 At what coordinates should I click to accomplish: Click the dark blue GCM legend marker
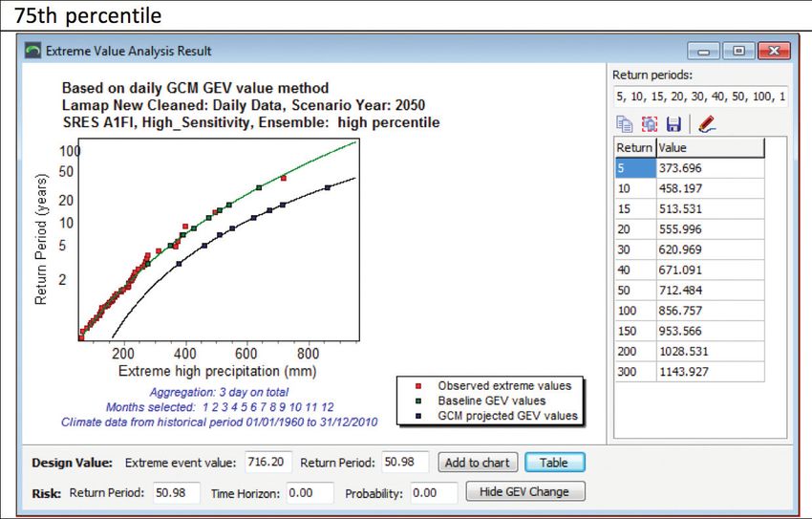pos(418,416)
